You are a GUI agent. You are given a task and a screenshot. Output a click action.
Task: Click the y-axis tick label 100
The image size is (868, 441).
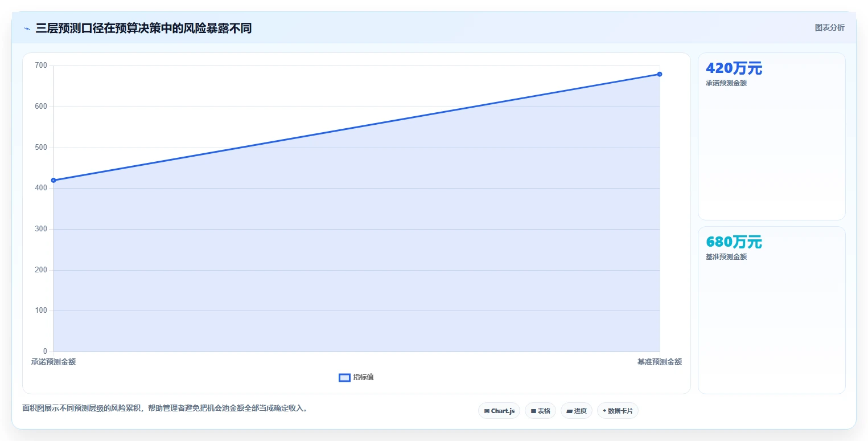tap(41, 311)
